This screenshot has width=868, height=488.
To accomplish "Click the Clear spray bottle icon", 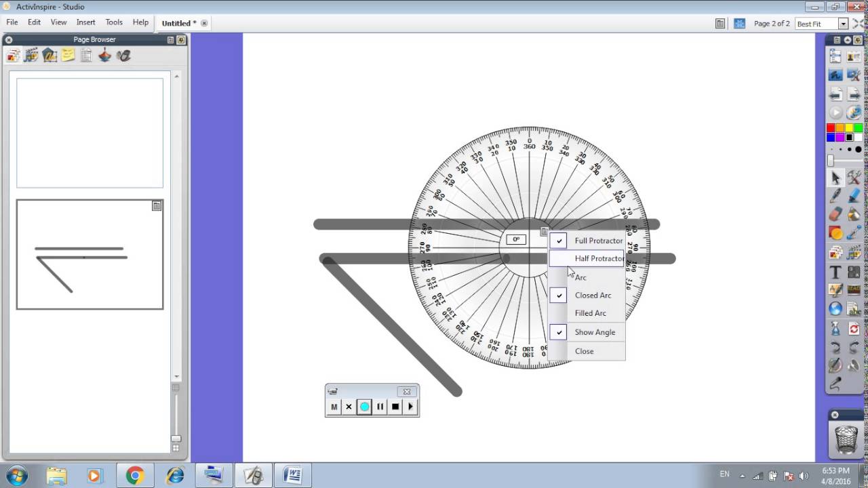I will 835,329.
